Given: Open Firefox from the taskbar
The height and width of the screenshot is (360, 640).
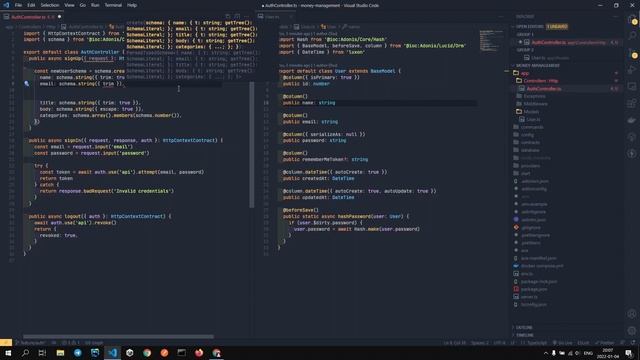Looking at the screenshot, I should (199, 353).
